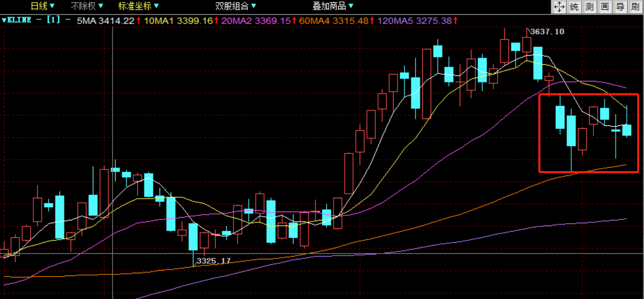Click the 统 statistics toolbar button

574,7
